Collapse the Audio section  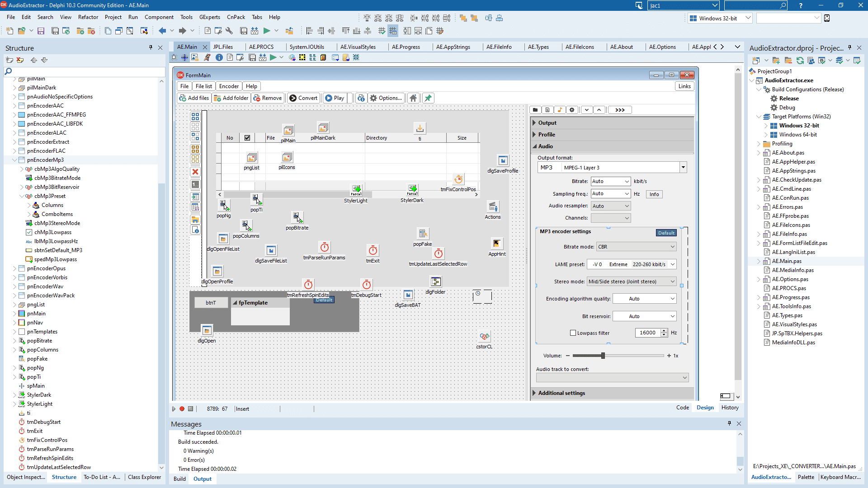point(534,146)
